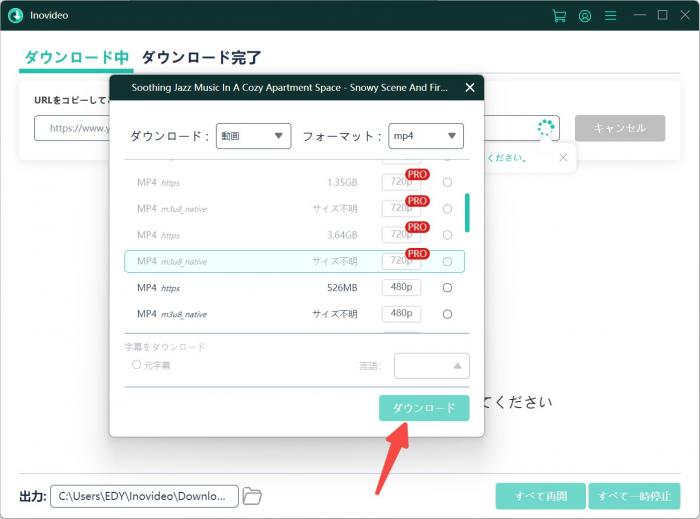Open the 言語 subtitle language dropdown
This screenshot has width=700, height=519.
tap(432, 366)
